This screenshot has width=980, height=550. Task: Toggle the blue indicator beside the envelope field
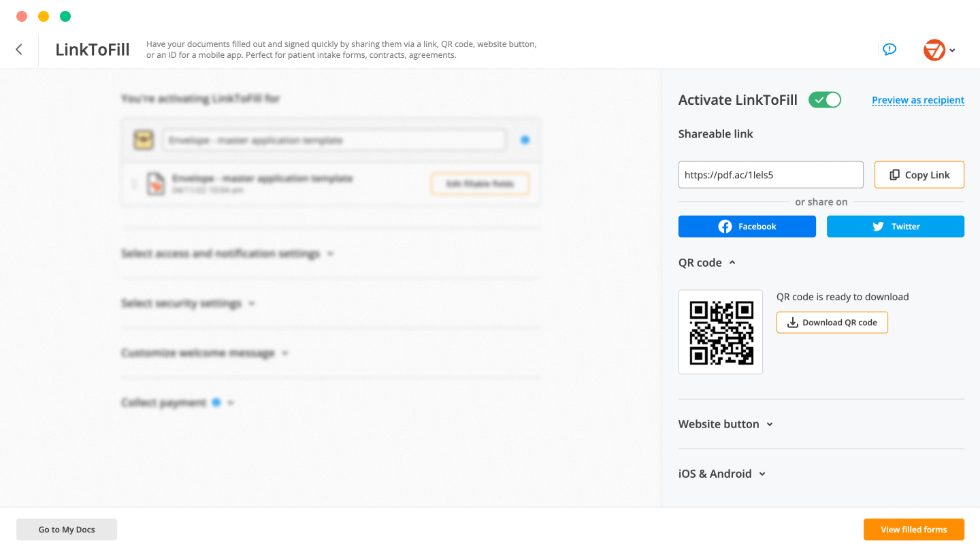[x=525, y=140]
